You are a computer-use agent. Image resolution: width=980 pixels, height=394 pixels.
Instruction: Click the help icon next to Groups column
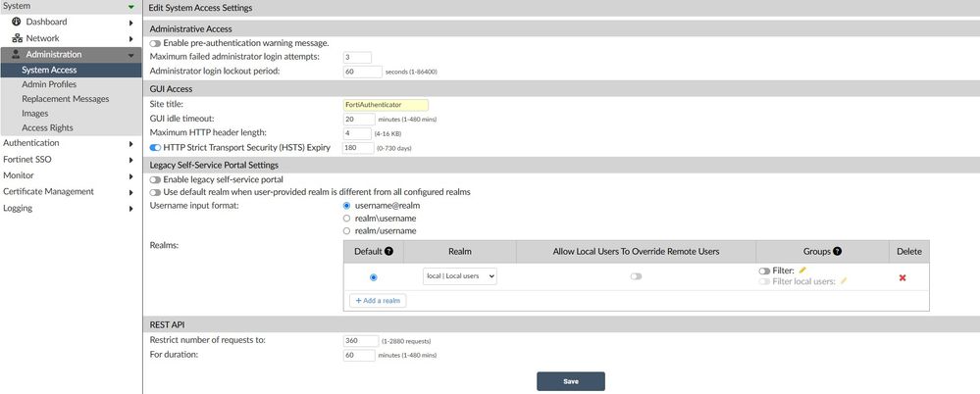tap(837, 252)
